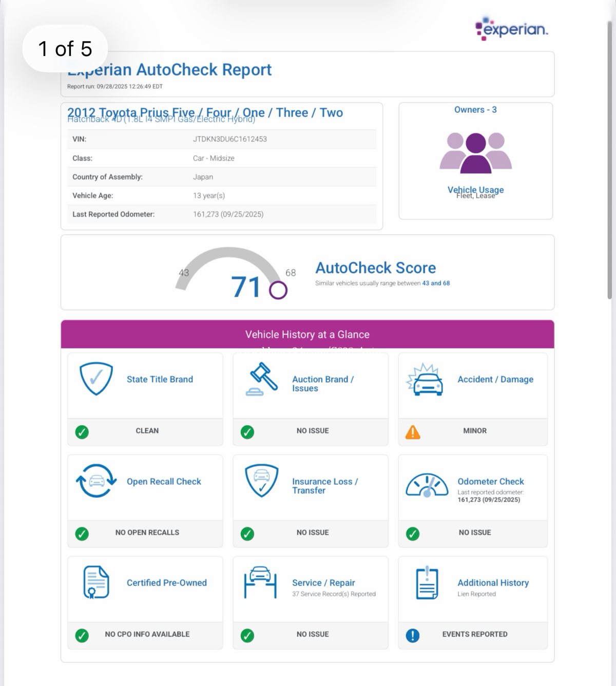Click the page scrollbar on the right edge
The width and height of the screenshot is (616, 686).
[609, 159]
